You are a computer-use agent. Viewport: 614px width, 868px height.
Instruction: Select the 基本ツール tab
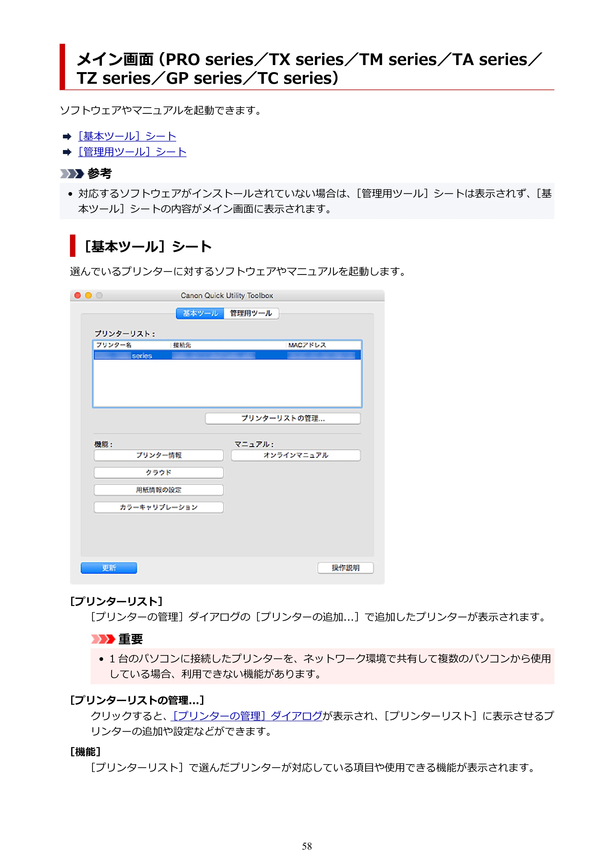[x=200, y=313]
